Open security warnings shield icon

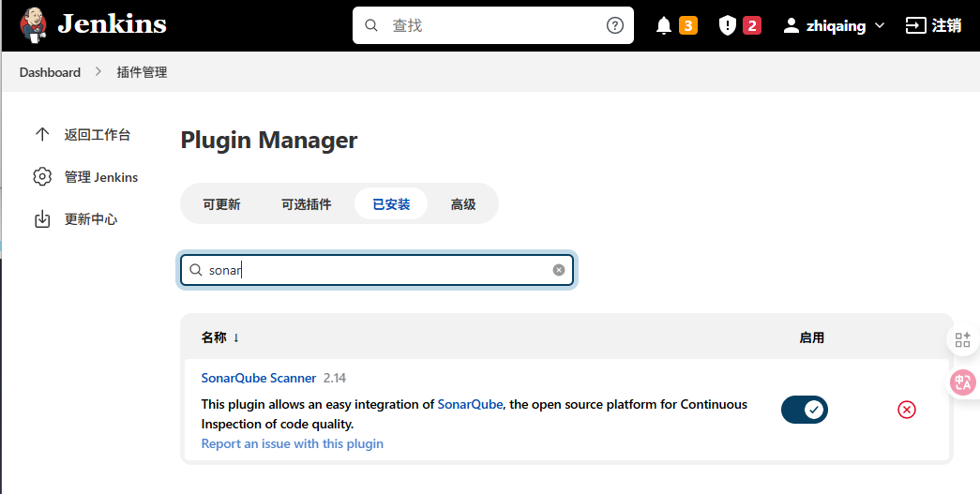pos(728,25)
